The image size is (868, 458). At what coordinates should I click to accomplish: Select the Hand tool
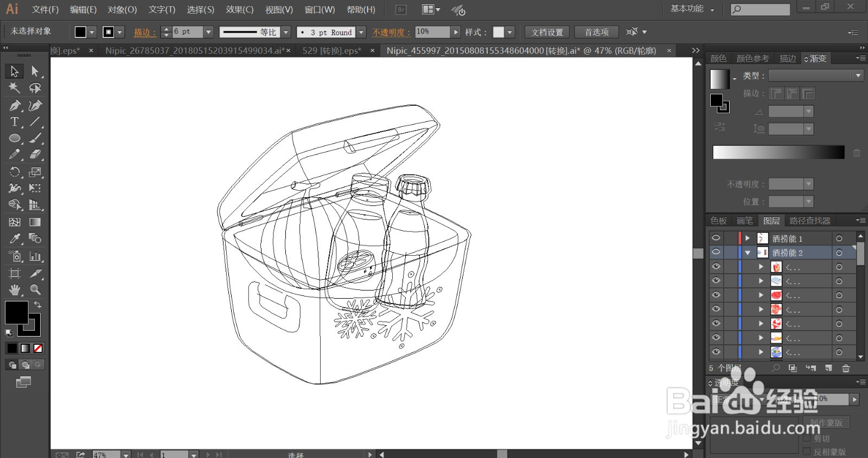(x=15, y=289)
